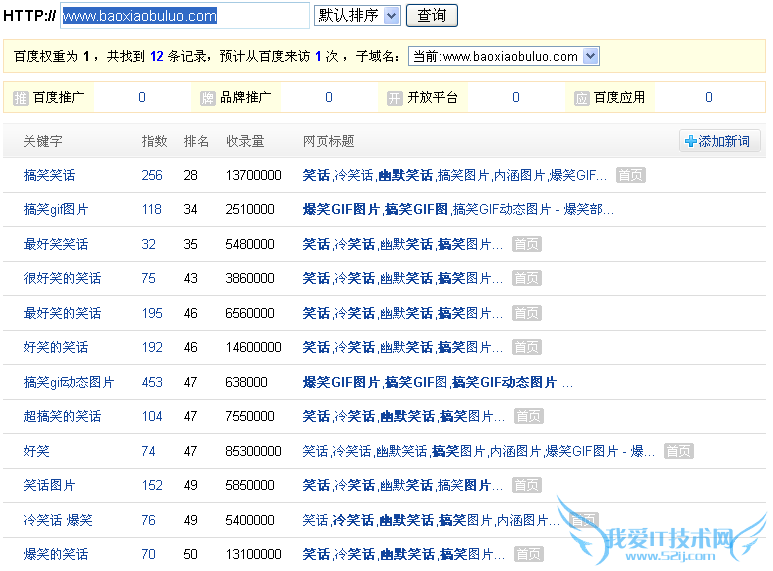Screen dimensions: 773x571
Task: Open keyword link 超搞笑的笑话
Action: [62, 417]
